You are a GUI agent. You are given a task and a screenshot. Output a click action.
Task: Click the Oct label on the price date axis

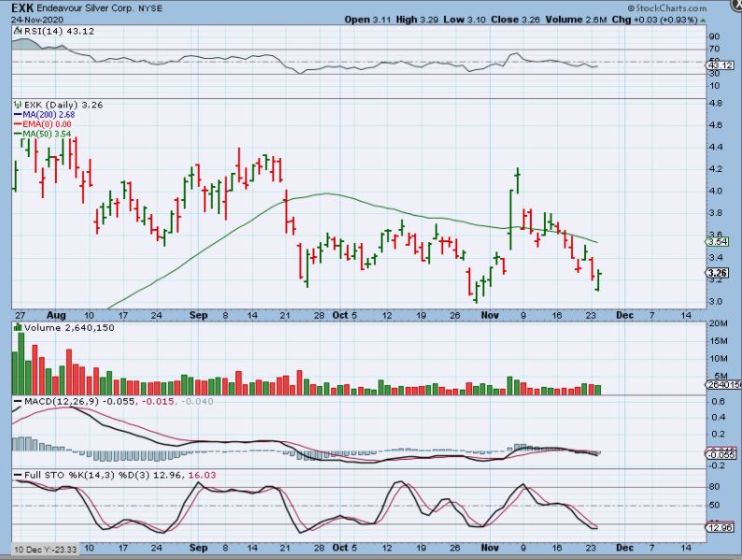[340, 315]
